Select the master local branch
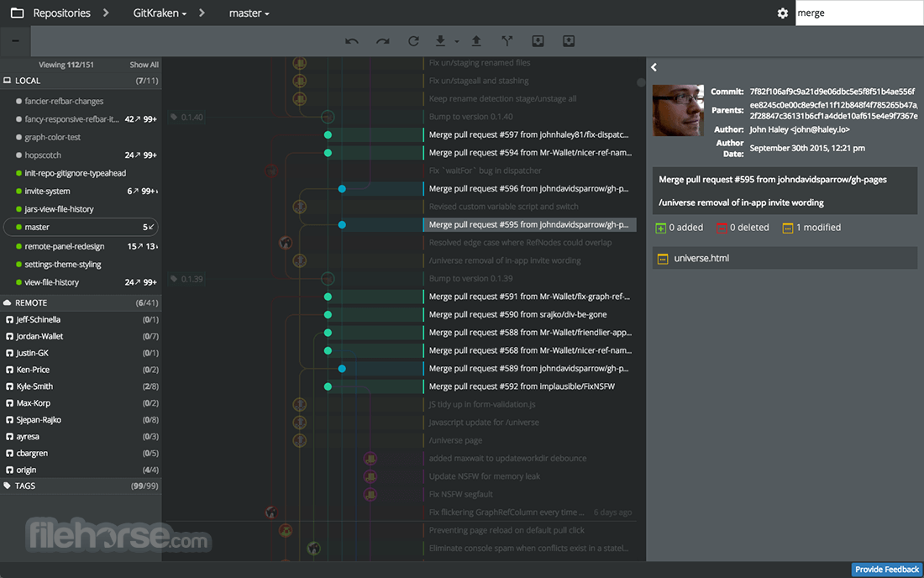Image resolution: width=924 pixels, height=578 pixels. [81, 227]
